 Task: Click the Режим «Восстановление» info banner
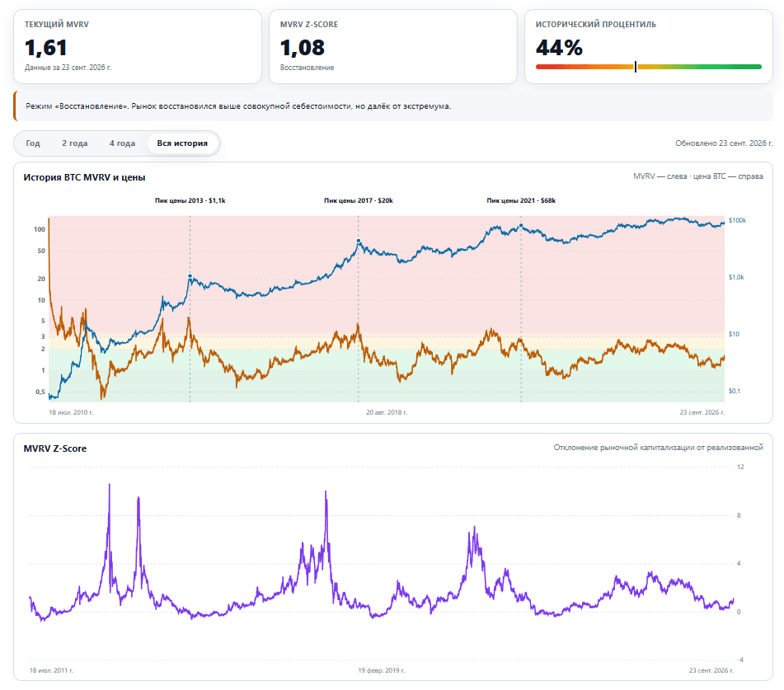(393, 106)
